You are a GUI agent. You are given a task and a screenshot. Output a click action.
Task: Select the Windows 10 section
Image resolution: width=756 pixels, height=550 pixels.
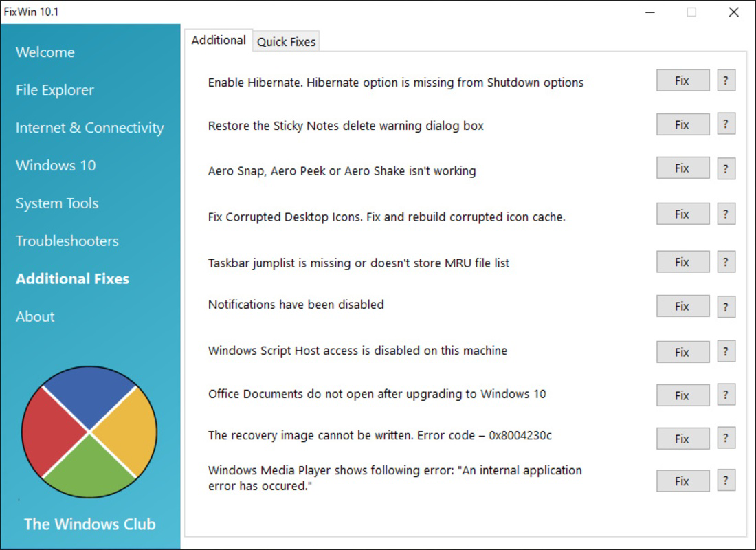56,166
